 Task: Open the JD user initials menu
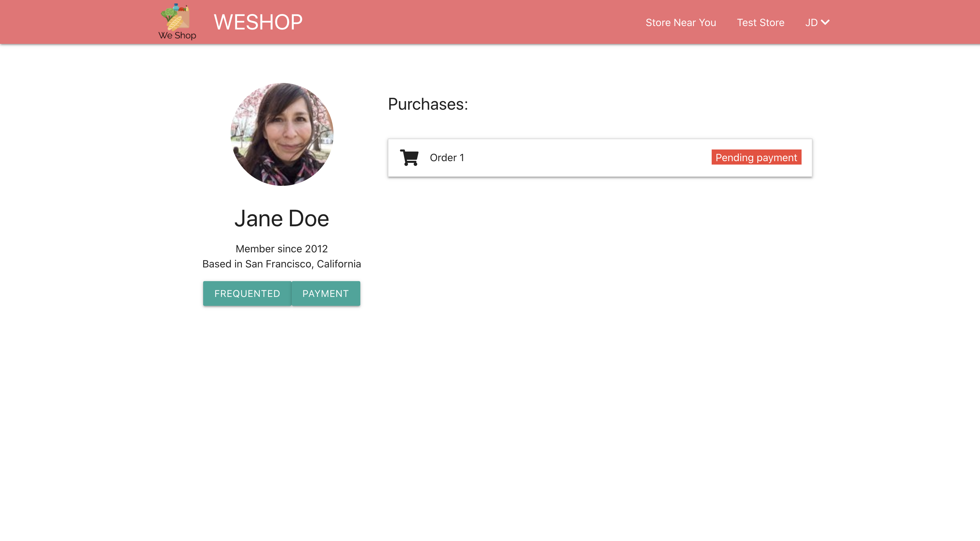[x=811, y=22]
